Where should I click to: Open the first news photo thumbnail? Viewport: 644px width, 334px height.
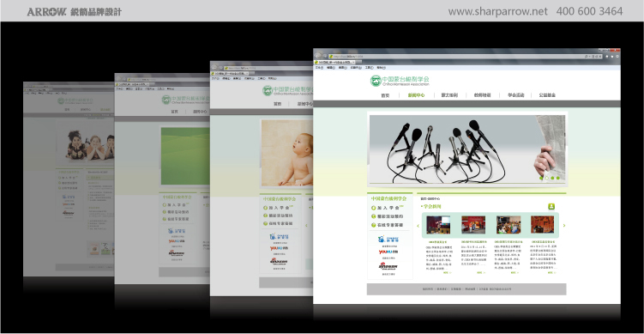coord(438,225)
